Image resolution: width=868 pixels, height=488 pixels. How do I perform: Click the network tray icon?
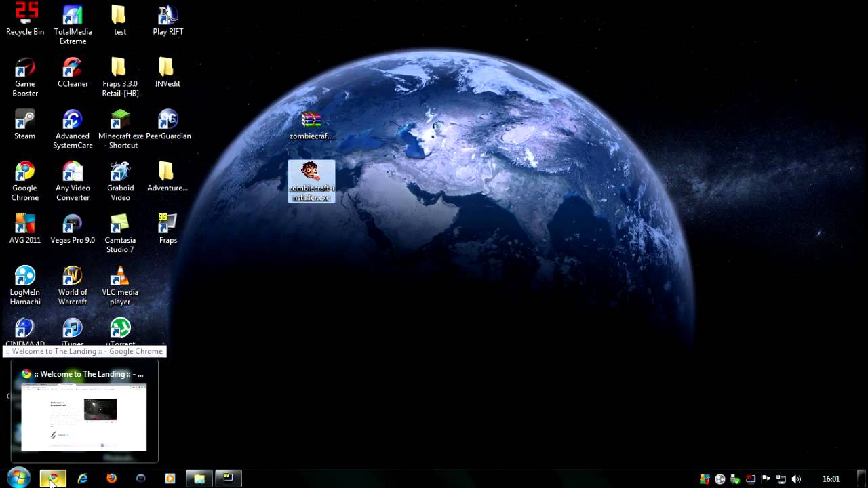781,479
